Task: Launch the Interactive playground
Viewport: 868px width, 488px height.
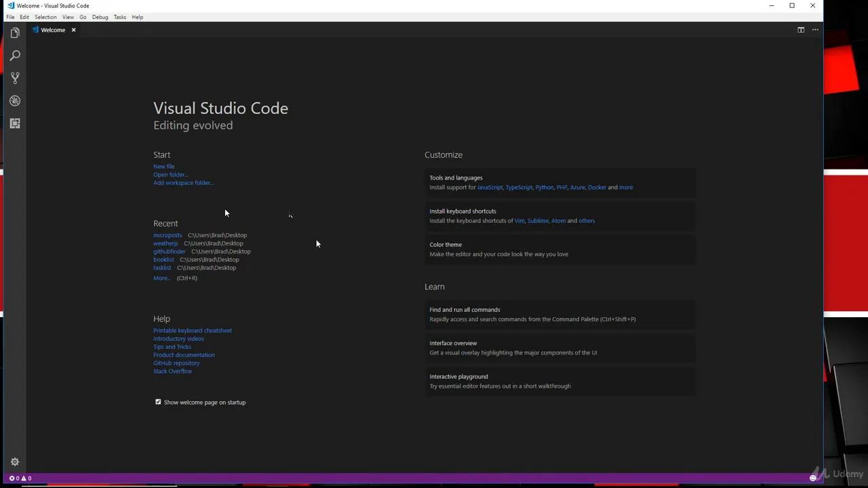Action: [458, 376]
